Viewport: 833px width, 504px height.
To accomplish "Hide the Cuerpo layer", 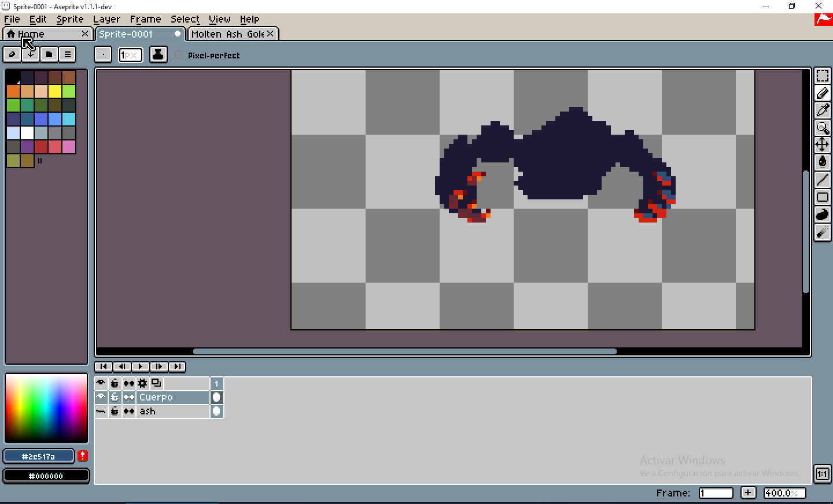I will pyautogui.click(x=101, y=397).
